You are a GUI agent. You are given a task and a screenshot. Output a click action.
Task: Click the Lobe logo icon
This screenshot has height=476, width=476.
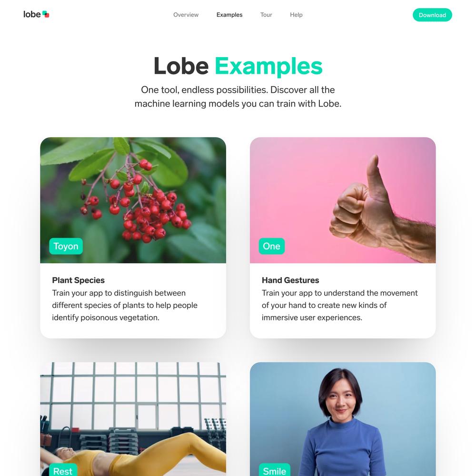46,14
